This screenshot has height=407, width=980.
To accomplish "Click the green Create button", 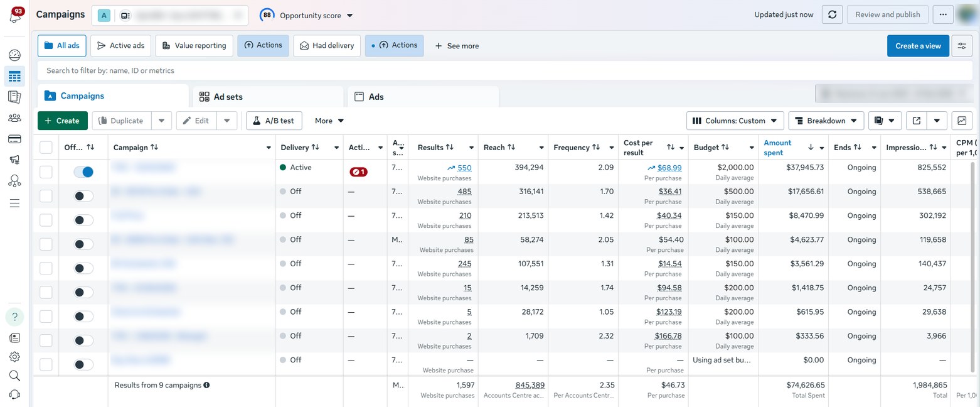I will point(63,121).
